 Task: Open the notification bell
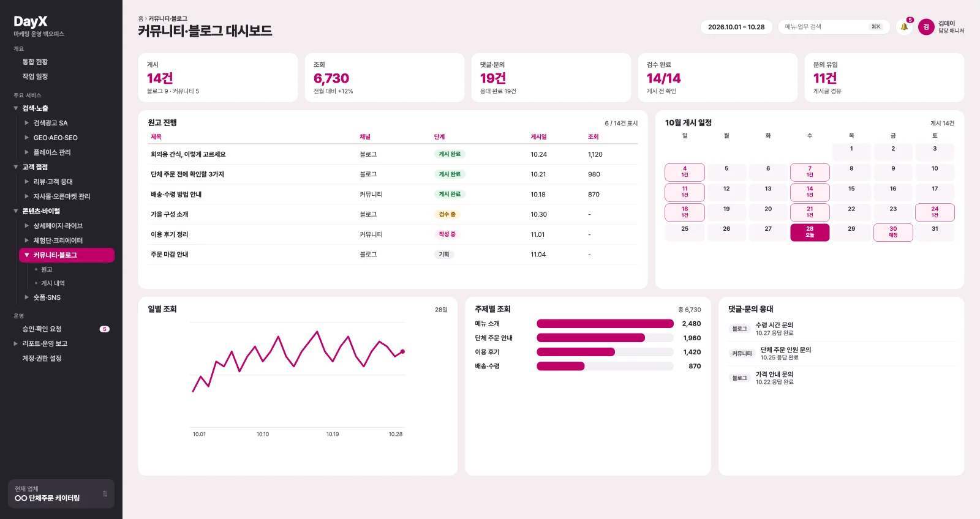pos(904,27)
